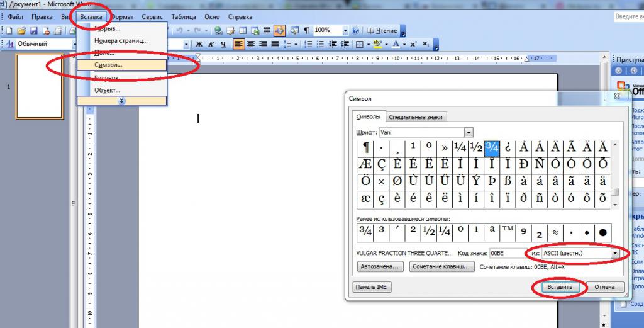
Task: Start a numbered list
Action: pyautogui.click(x=308, y=44)
